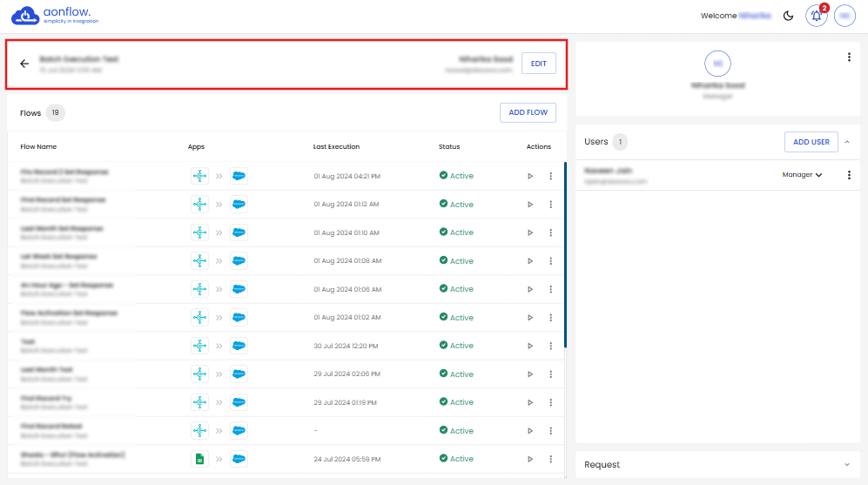Run flow executed at 04:21 PM
Viewport: 868px width, 485px height.
pos(529,176)
